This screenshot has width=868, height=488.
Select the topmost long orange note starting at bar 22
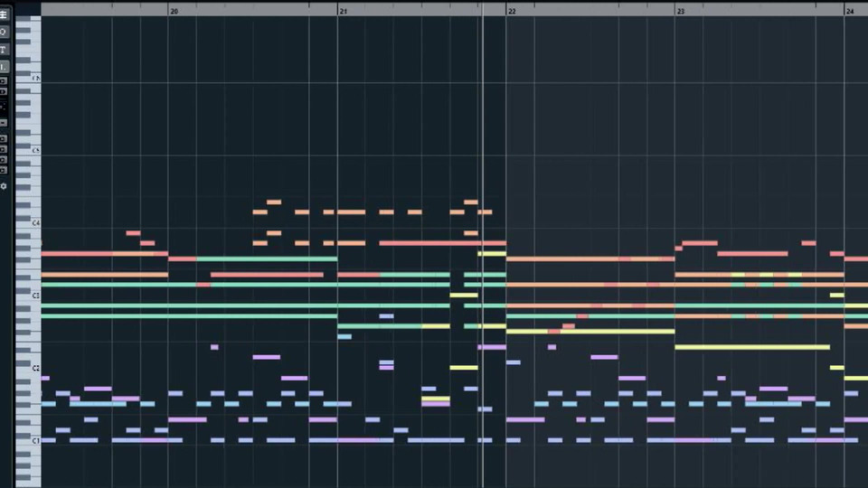pyautogui.click(x=590, y=259)
